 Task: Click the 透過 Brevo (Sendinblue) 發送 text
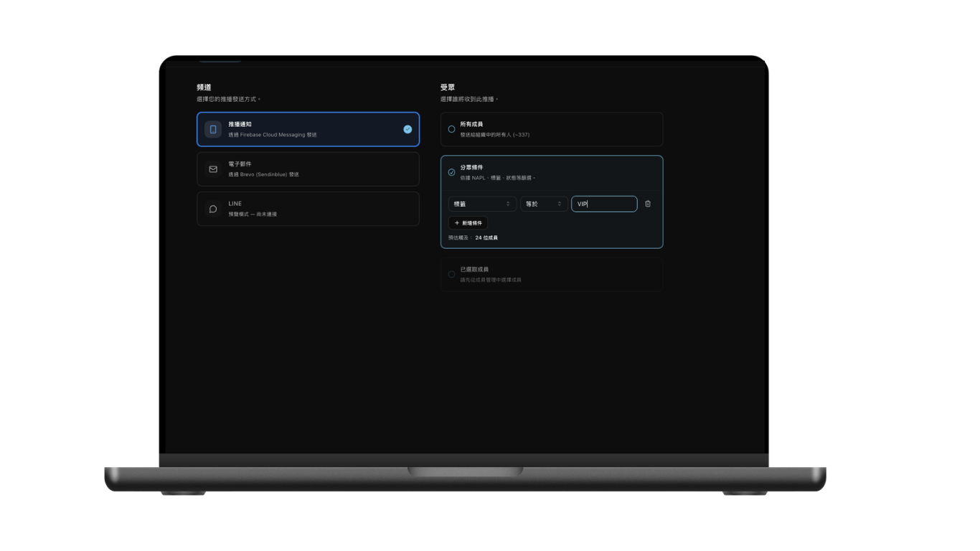pyautogui.click(x=264, y=174)
